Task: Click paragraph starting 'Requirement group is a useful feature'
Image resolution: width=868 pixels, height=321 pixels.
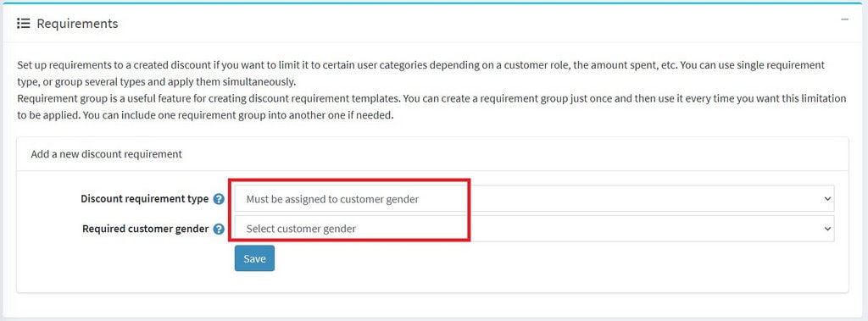Action: pyautogui.click(x=431, y=108)
